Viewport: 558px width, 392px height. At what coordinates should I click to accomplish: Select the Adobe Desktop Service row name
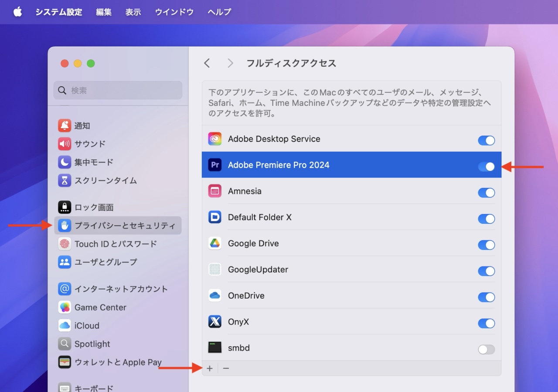click(274, 139)
